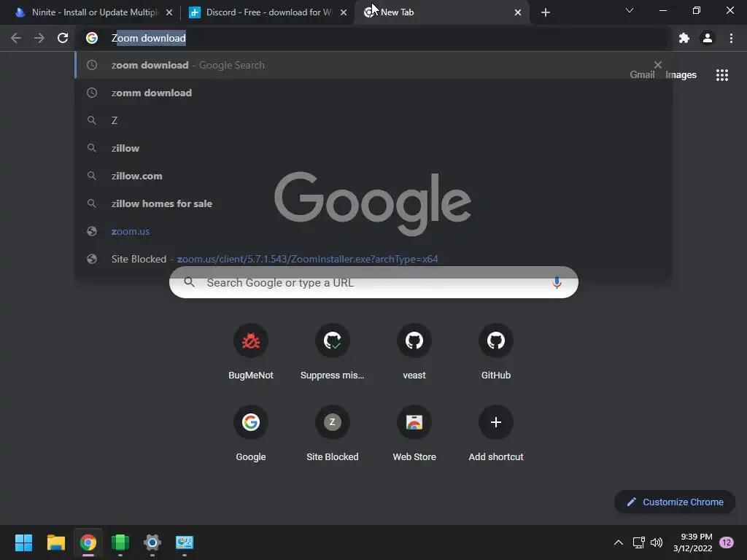Show hidden tray icons chevron
This screenshot has width=747, height=560.
(x=619, y=542)
